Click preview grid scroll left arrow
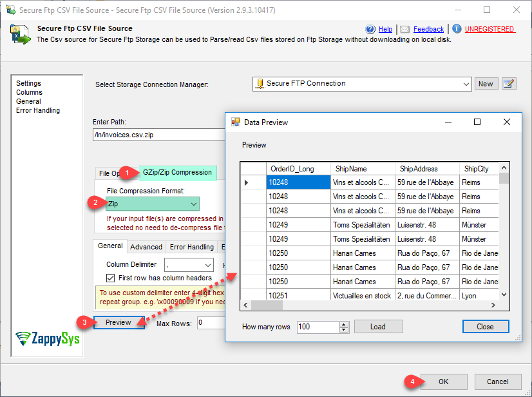This screenshot has width=532, height=397. pyautogui.click(x=245, y=305)
